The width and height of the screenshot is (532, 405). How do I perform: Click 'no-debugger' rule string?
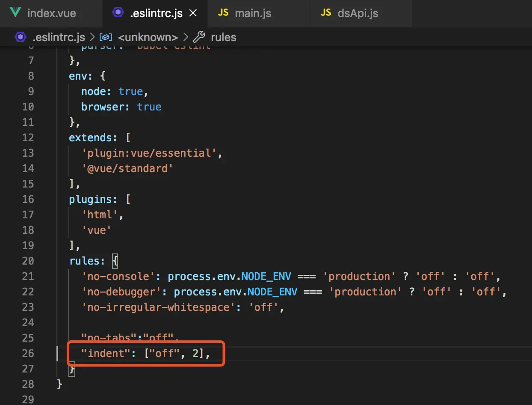[121, 292]
